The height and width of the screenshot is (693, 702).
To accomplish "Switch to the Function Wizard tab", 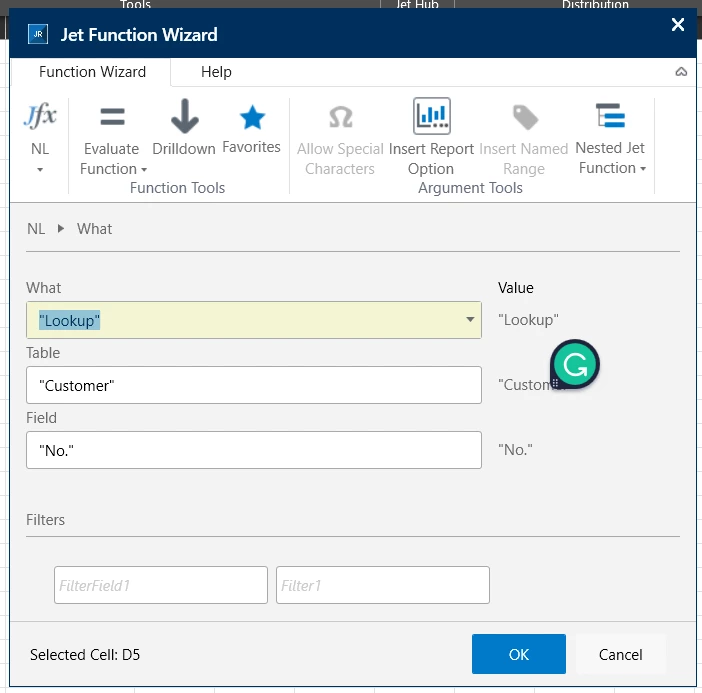I will click(x=92, y=72).
